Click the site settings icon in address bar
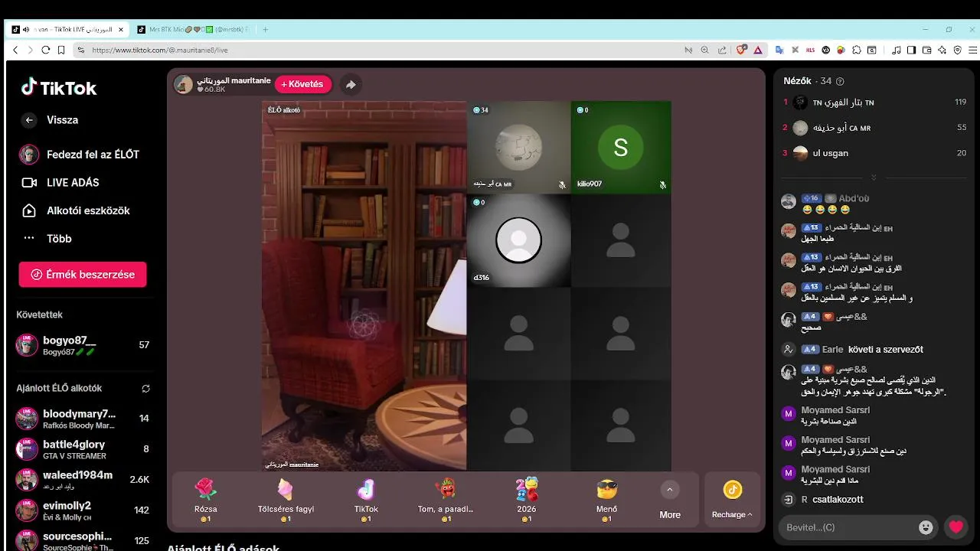The height and width of the screenshot is (551, 980). coord(80,50)
